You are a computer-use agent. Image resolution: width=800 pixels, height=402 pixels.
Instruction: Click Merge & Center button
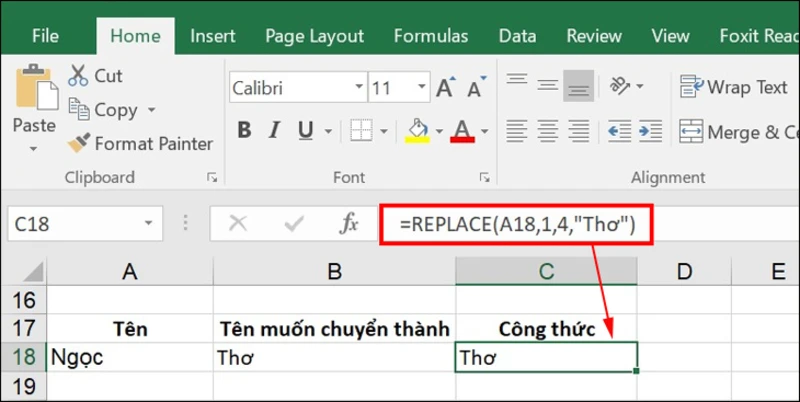click(739, 132)
